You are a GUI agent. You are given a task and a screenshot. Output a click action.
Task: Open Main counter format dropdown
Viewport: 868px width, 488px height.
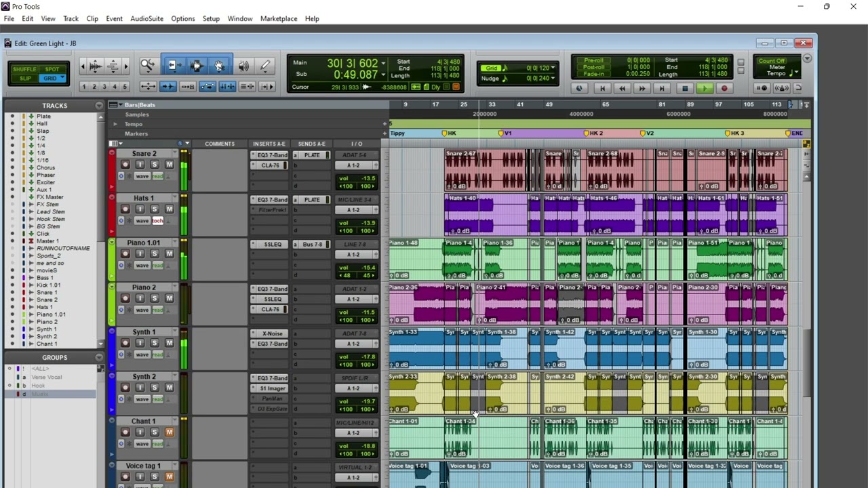tap(384, 63)
